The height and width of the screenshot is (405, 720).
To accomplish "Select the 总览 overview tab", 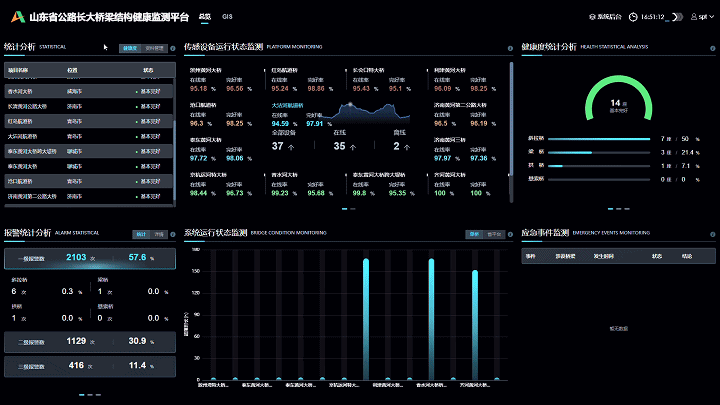I will 205,17.
